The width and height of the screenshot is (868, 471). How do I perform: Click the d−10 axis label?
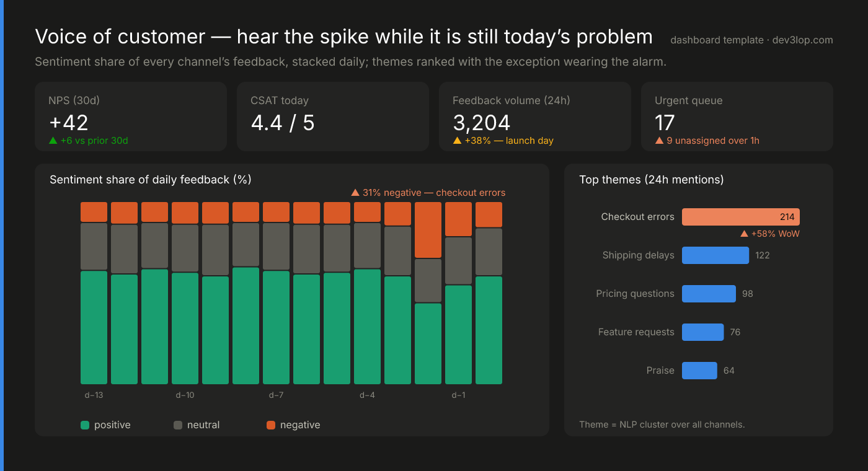(185, 395)
